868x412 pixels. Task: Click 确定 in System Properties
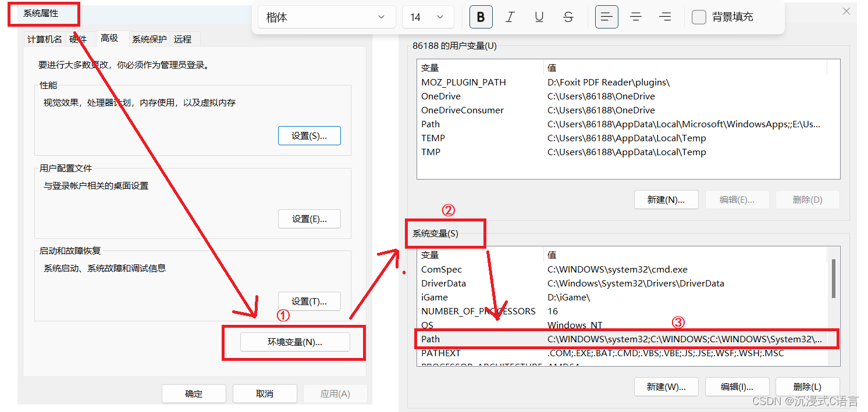click(x=194, y=393)
